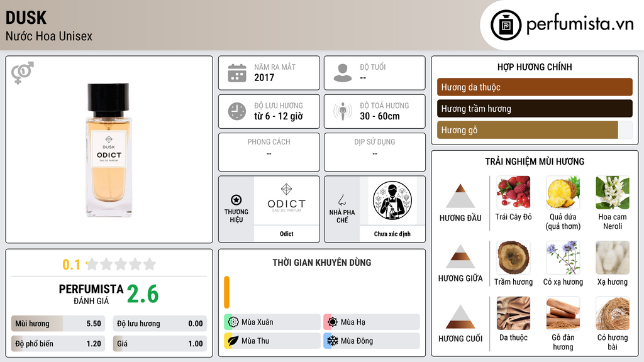The height and width of the screenshot is (362, 644).
Task: Open the Dusk Odict bottle image
Action: click(x=109, y=150)
